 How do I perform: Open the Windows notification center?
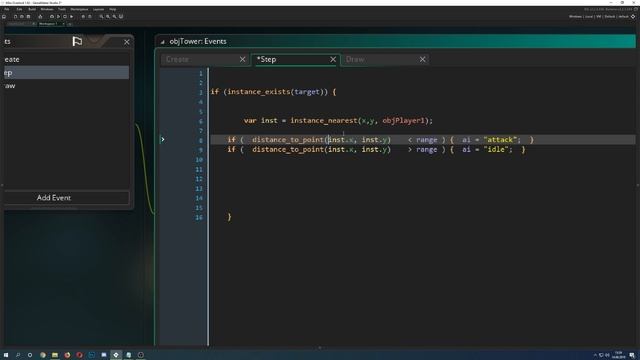point(632,356)
